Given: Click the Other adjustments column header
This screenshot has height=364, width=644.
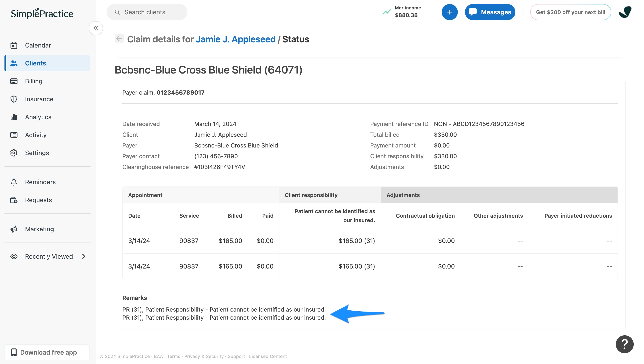Looking at the screenshot, I should (x=498, y=216).
